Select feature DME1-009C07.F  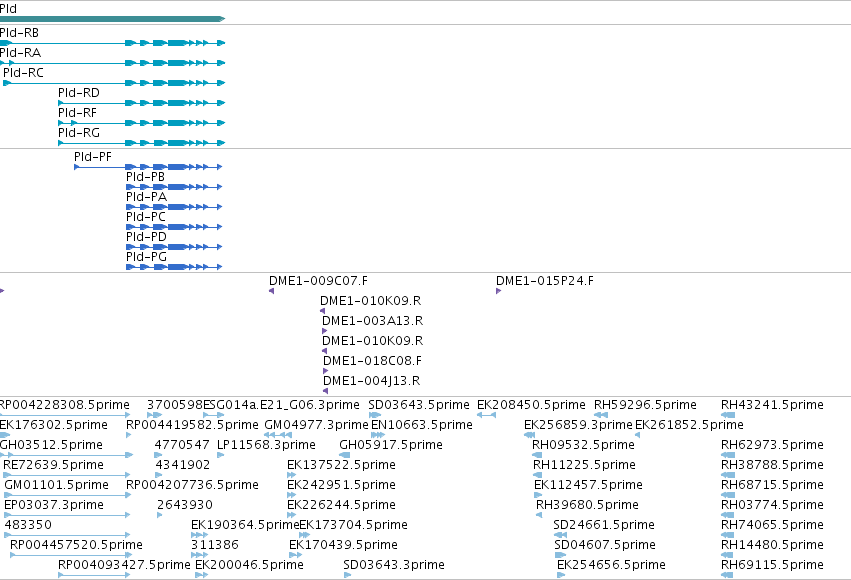pyautogui.click(x=318, y=282)
